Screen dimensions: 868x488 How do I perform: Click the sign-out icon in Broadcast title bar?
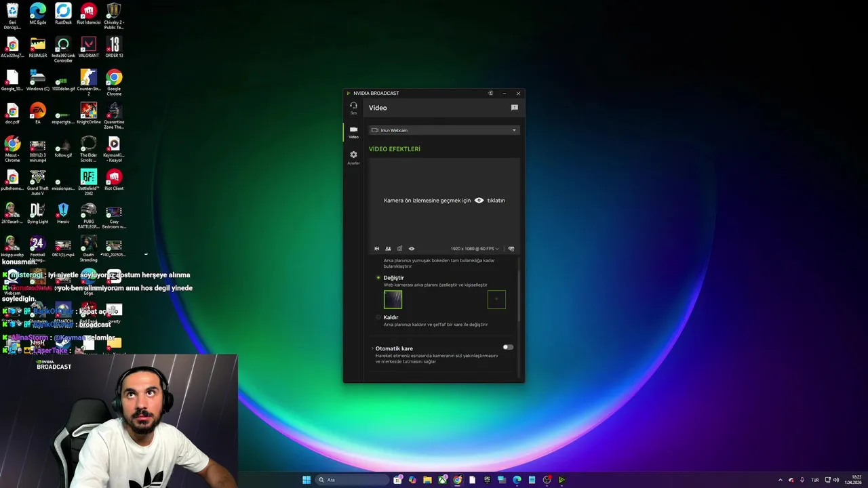[x=490, y=94]
